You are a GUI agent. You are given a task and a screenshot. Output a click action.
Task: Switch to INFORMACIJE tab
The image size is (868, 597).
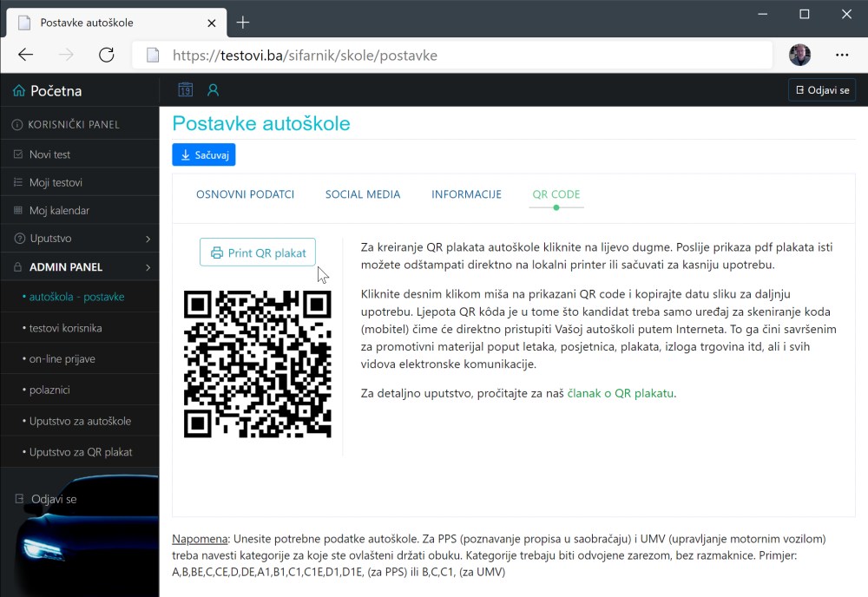click(x=466, y=194)
